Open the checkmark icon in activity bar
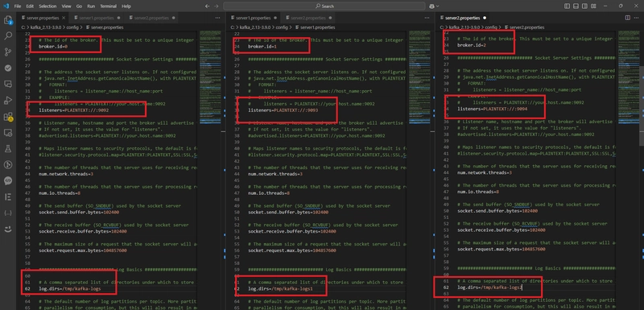 [x=8, y=68]
